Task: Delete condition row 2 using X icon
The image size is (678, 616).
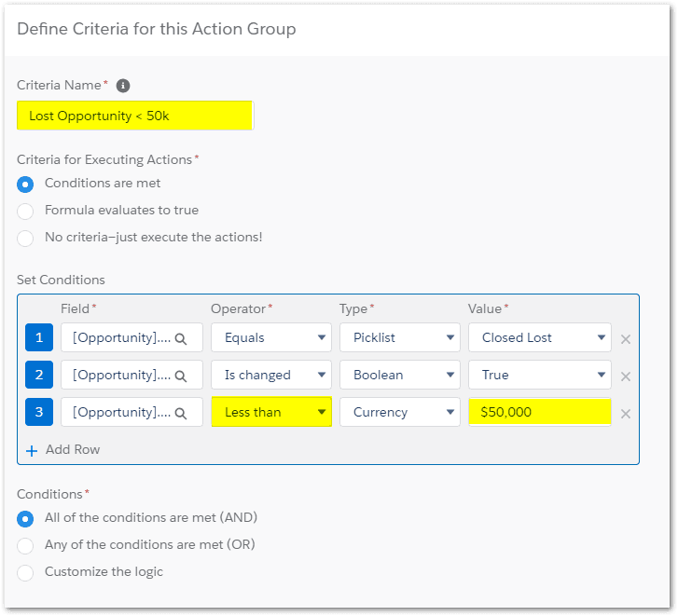Action: click(626, 376)
